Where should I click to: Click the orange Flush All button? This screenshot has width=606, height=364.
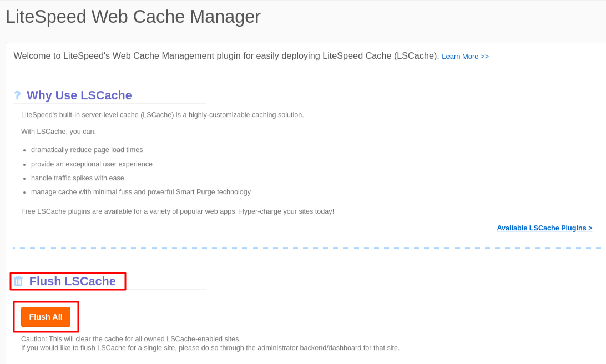point(46,317)
